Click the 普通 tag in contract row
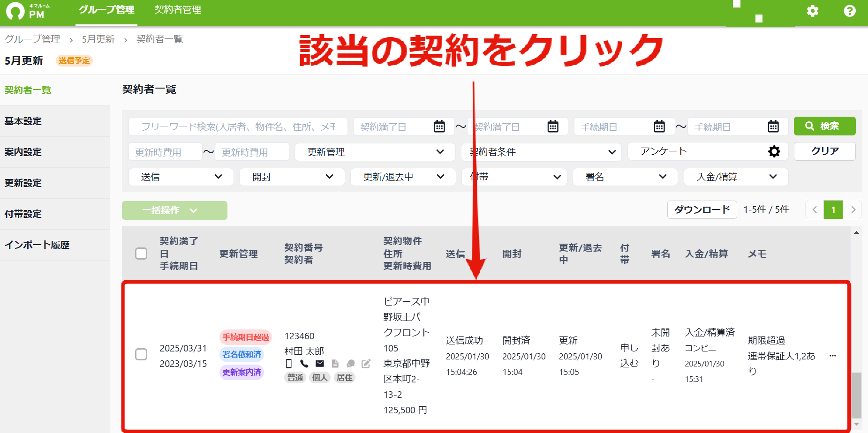This screenshot has height=433, width=868. pos(295,377)
